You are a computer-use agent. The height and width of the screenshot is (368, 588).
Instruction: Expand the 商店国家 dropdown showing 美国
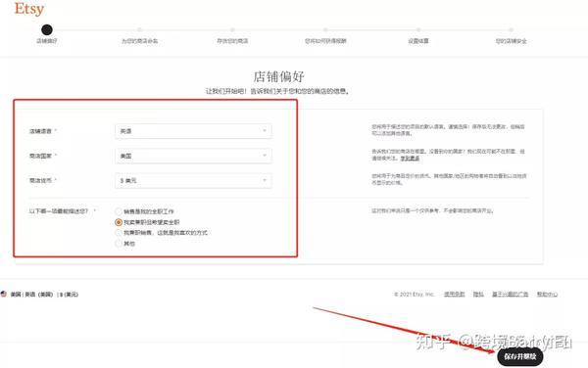pyautogui.click(x=193, y=156)
